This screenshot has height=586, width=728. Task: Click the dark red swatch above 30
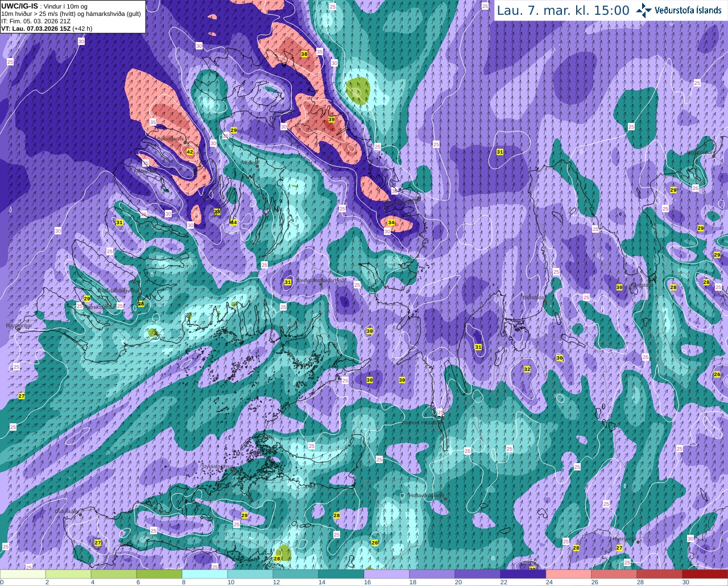[x=705, y=574]
